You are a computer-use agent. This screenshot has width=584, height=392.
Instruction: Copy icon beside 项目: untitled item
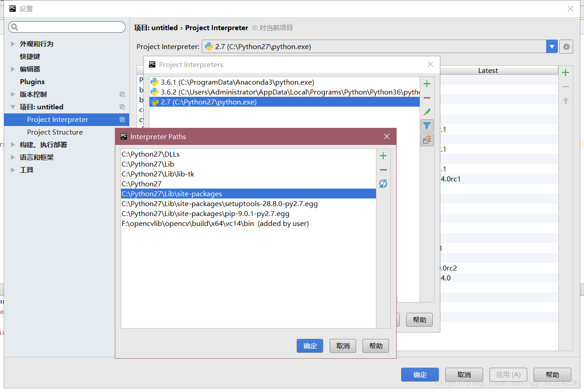[122, 107]
